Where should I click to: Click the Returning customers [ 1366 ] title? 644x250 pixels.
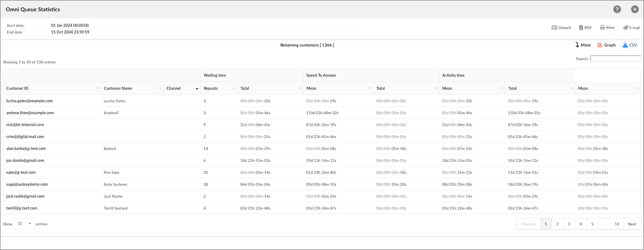(x=307, y=45)
